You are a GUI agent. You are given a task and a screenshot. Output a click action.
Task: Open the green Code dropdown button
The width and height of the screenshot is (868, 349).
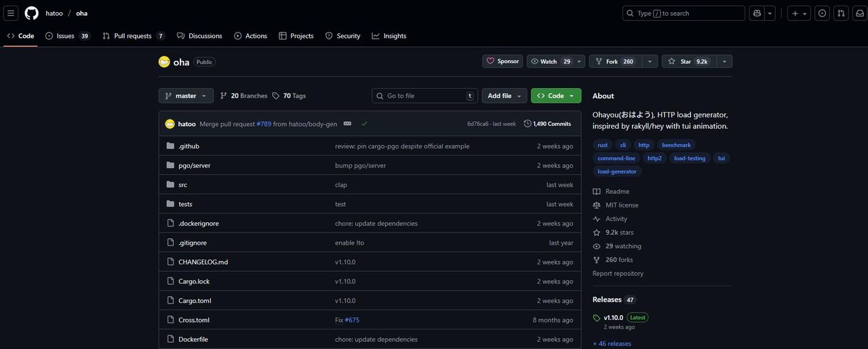pos(556,96)
